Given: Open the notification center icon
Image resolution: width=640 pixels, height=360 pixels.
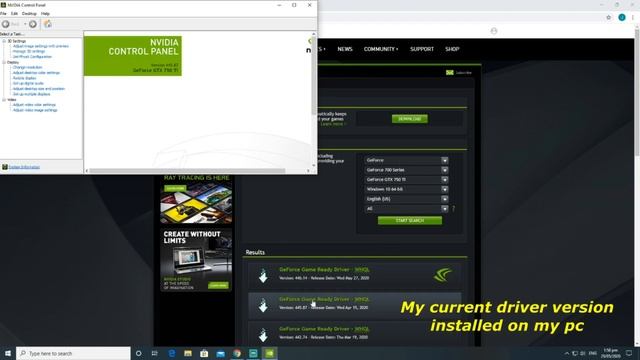Looking at the screenshot, I should 629,353.
